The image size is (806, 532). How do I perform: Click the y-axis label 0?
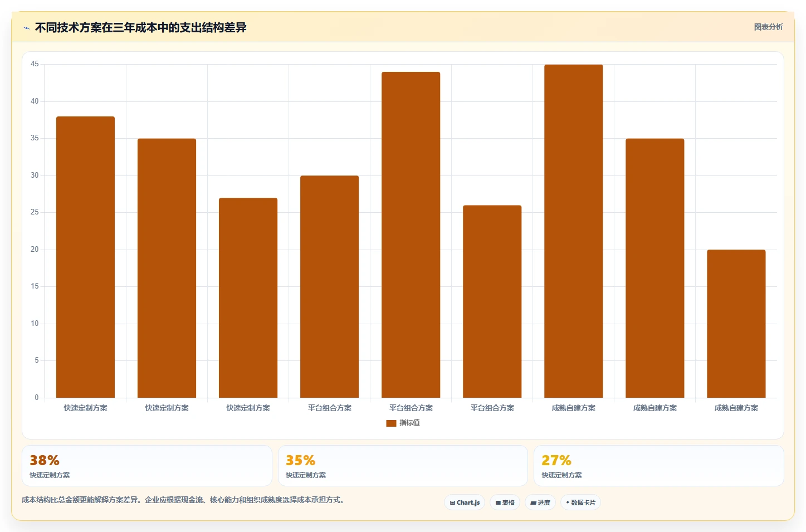[37, 398]
